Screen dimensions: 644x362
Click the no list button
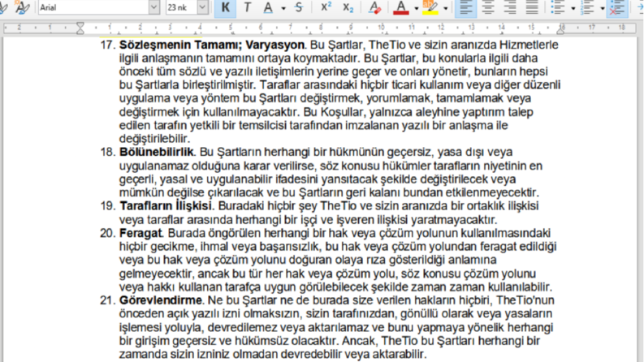(616, 7)
